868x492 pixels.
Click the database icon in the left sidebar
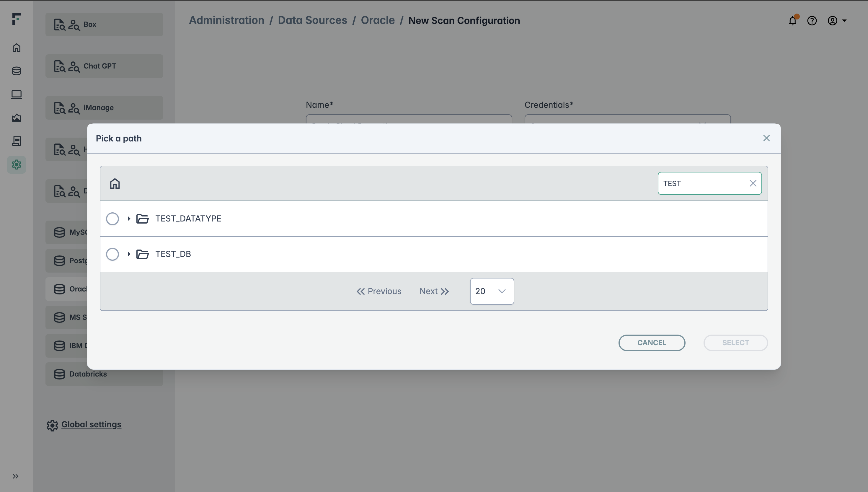[17, 71]
